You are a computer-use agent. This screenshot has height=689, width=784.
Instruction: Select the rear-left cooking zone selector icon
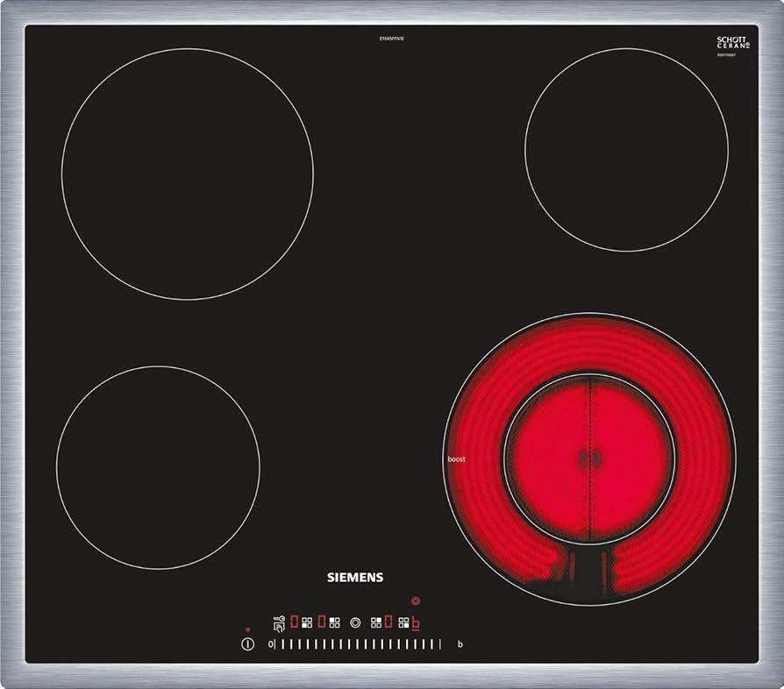tap(335, 623)
